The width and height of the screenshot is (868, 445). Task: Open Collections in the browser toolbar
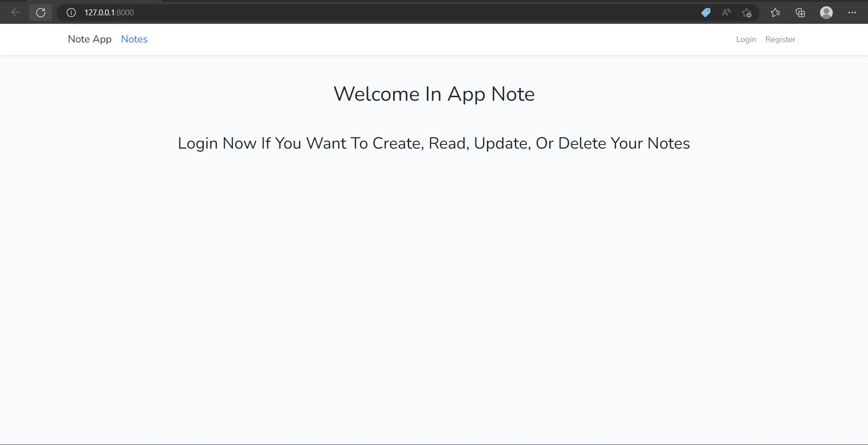[800, 12]
